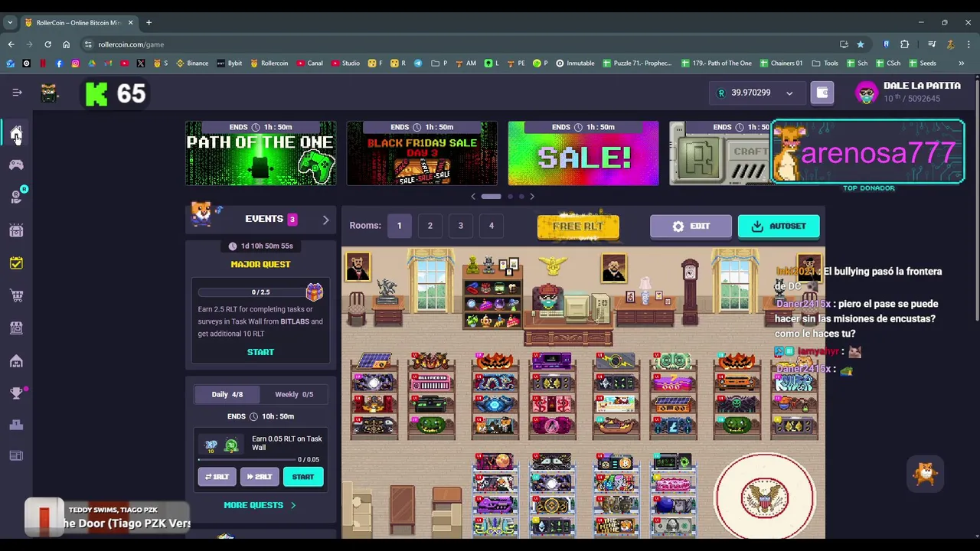This screenshot has height=551, width=980.
Task: Open the Store shopping cart sidebar icon
Action: pos(16,295)
